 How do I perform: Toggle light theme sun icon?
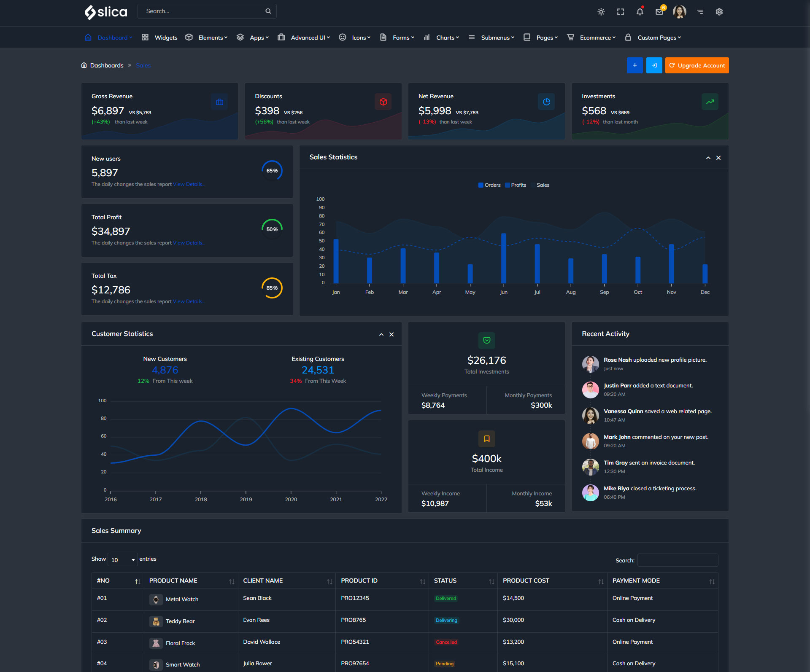(x=601, y=12)
